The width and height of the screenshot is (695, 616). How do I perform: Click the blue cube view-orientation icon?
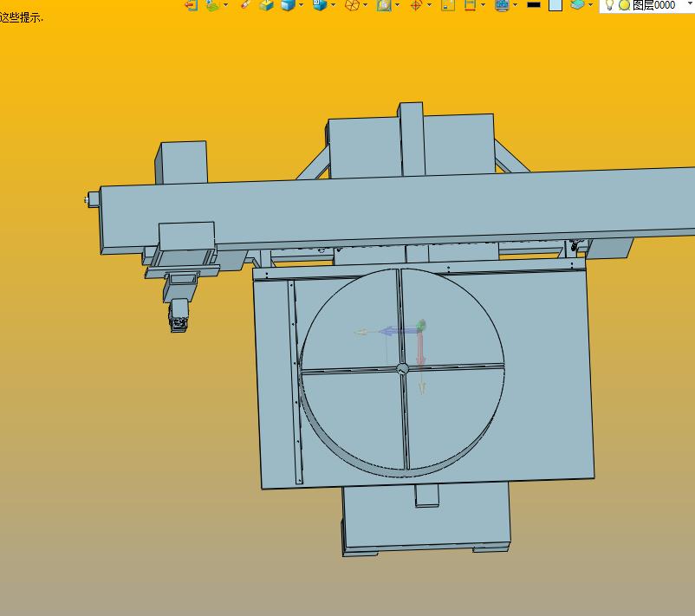[320, 5]
